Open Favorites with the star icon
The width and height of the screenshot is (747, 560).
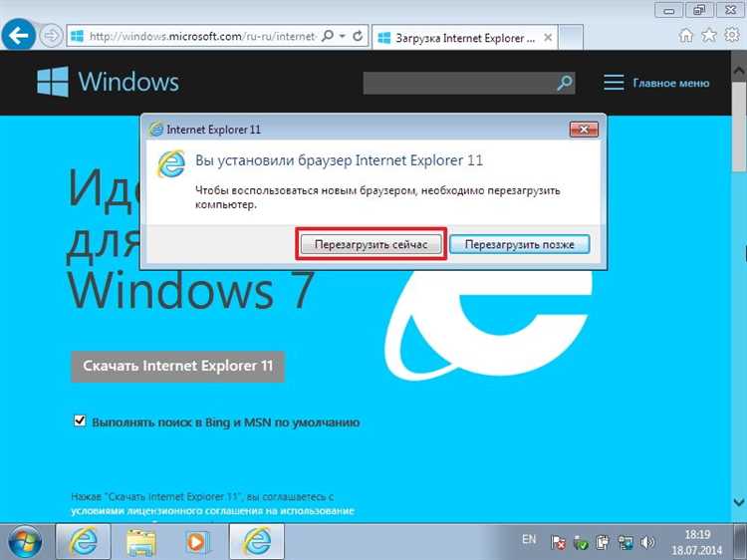point(708,36)
